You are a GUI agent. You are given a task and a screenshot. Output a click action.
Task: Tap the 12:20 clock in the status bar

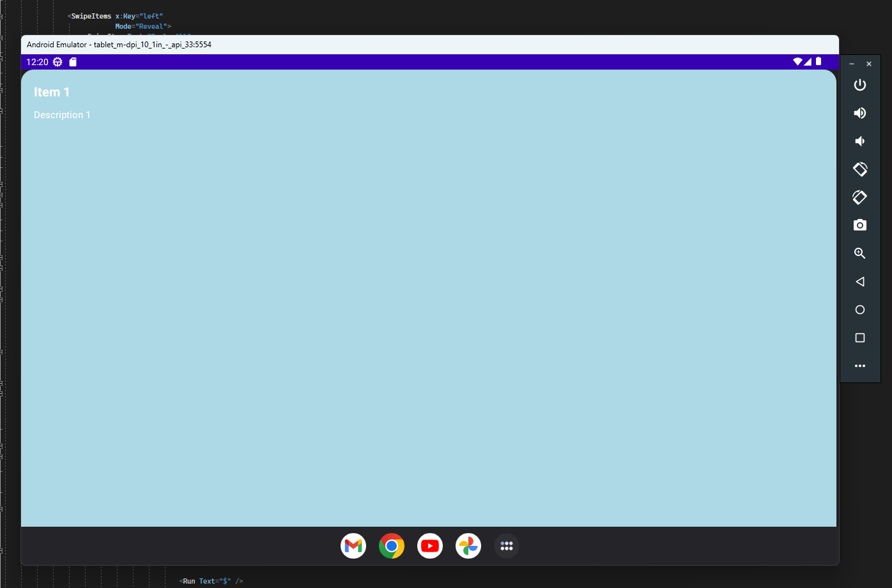(36, 62)
